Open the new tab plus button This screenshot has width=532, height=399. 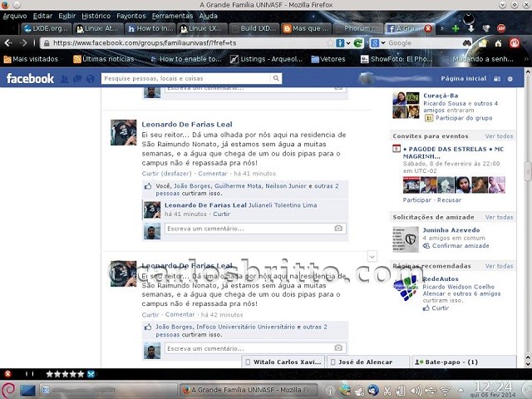(x=455, y=28)
